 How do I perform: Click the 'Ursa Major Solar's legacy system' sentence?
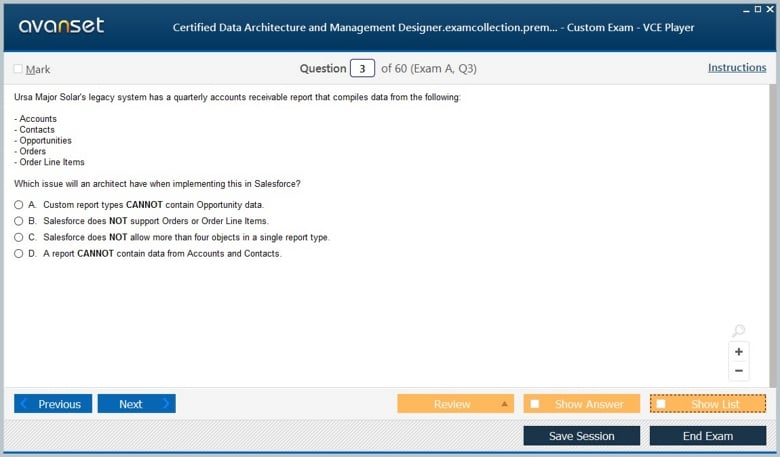(237, 97)
